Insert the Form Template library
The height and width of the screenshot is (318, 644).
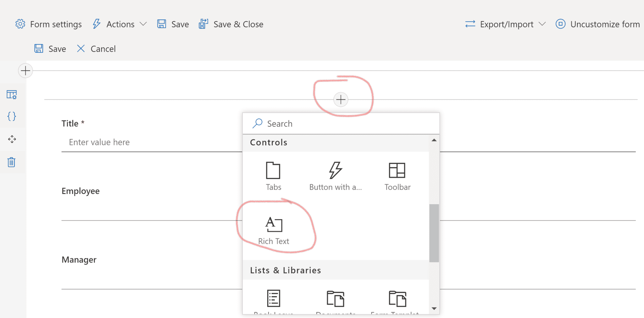397,299
